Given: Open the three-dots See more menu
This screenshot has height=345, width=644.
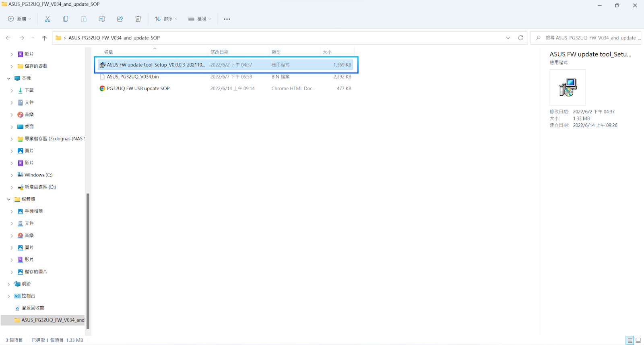Looking at the screenshot, I should coord(227,19).
